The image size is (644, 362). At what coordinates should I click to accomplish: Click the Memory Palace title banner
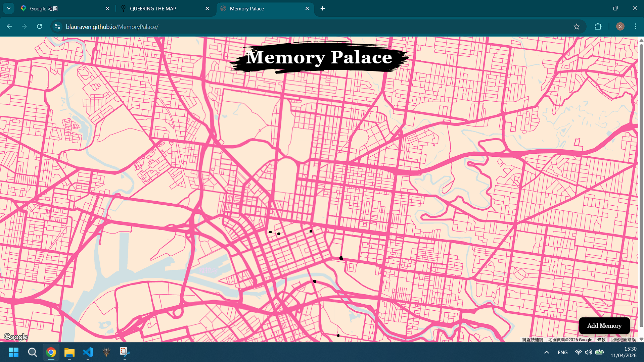[319, 57]
